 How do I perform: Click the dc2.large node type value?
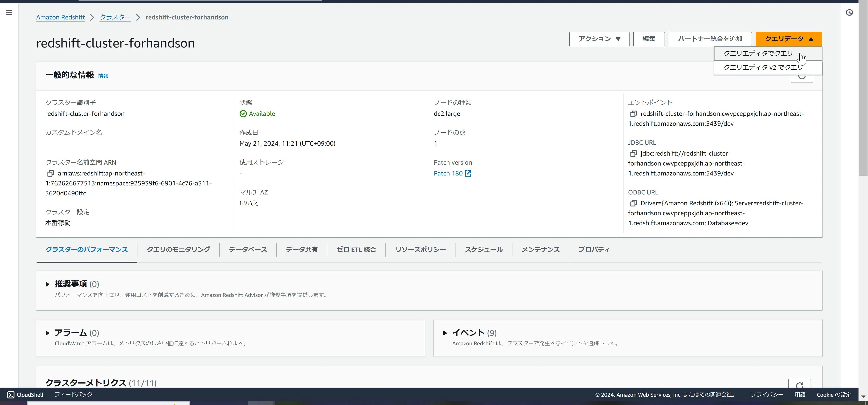tap(447, 114)
